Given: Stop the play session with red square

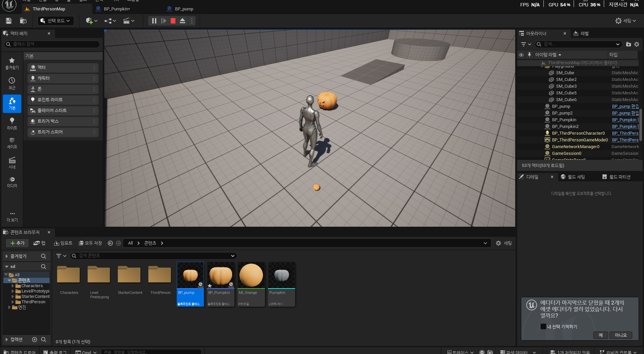Looking at the screenshot, I should pyautogui.click(x=173, y=21).
